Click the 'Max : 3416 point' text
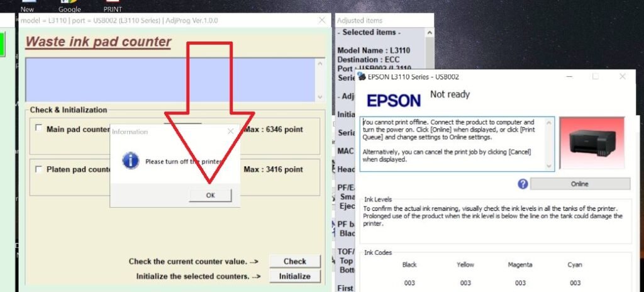 [274, 169]
